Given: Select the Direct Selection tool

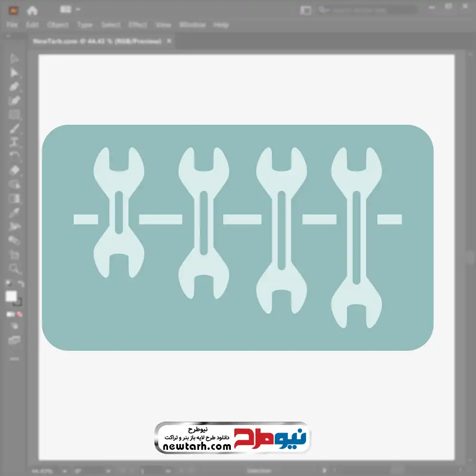Looking at the screenshot, I should coord(14,72).
